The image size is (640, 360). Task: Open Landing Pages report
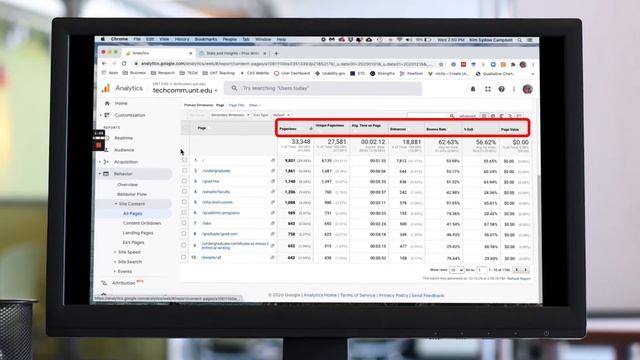138,233
